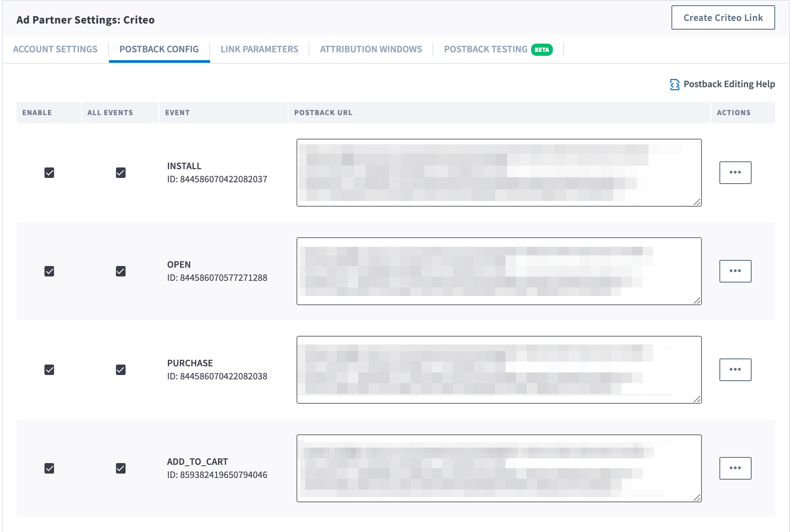
Task: Toggle All Events checkbox for INSTALL
Action: tap(121, 173)
